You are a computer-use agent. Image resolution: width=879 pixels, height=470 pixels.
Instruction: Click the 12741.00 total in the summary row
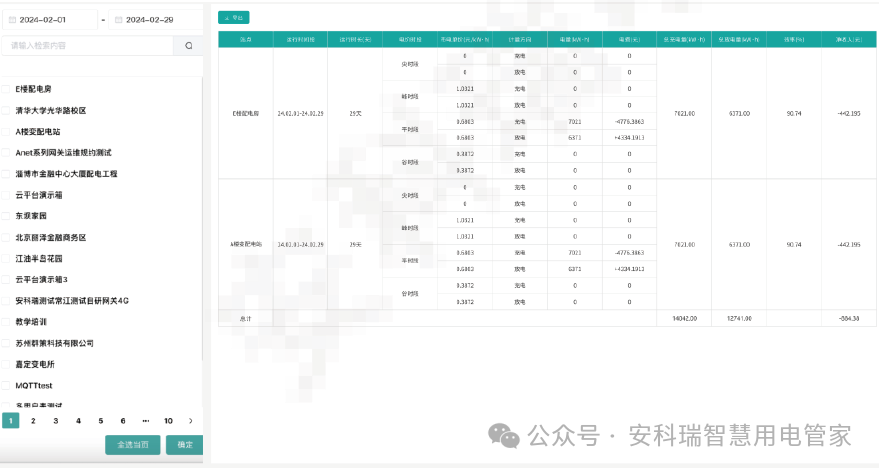tap(739, 319)
